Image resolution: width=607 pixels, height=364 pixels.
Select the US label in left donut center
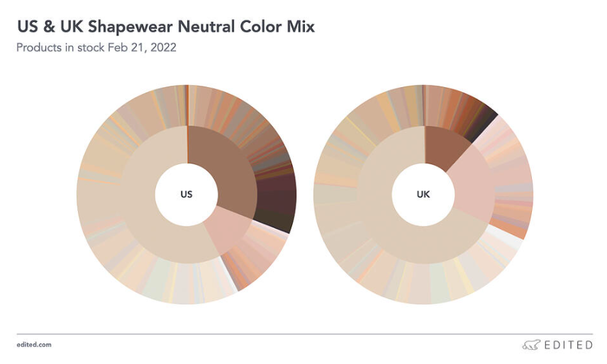point(186,194)
